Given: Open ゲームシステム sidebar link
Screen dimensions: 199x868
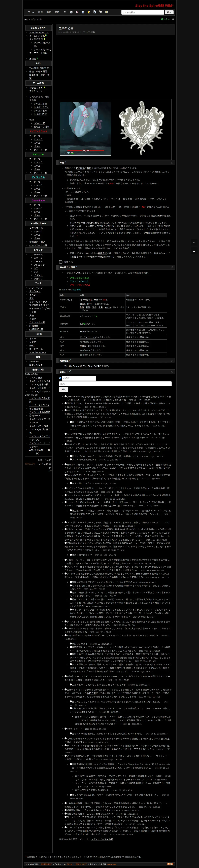Looking at the screenshot, I should [x=37, y=36].
